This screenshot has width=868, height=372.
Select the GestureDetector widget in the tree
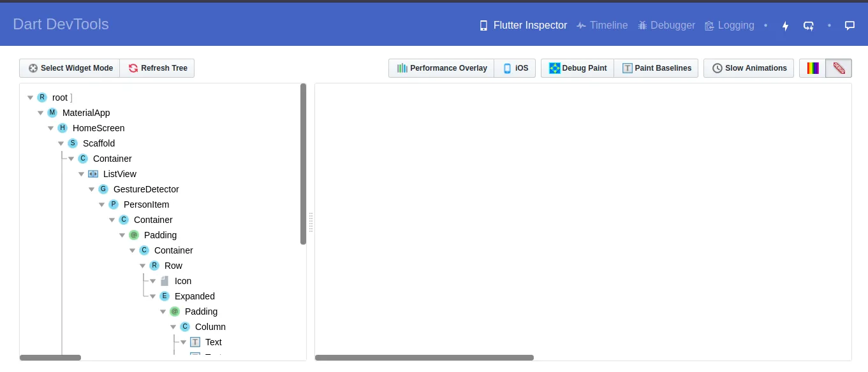coord(146,189)
